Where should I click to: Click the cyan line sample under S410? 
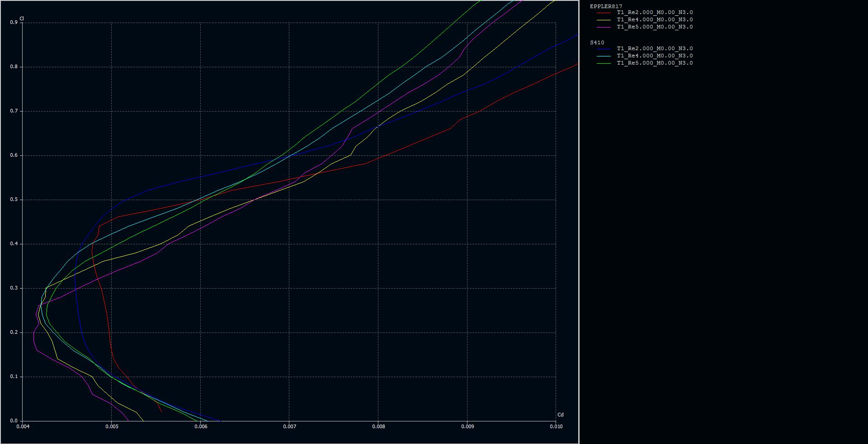point(604,56)
